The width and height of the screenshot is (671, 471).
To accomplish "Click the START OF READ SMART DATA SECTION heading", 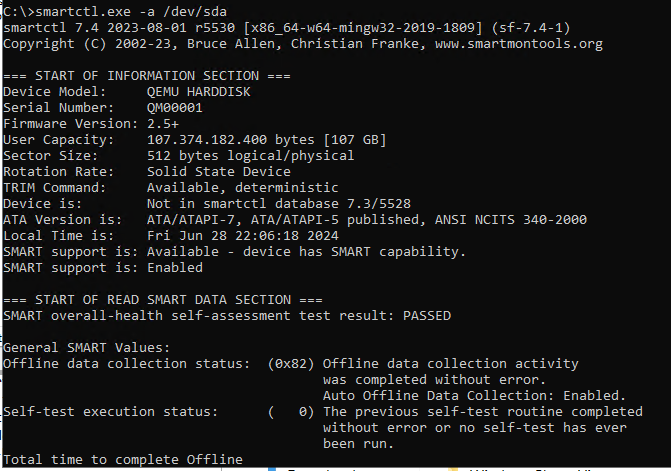I will pos(163,300).
